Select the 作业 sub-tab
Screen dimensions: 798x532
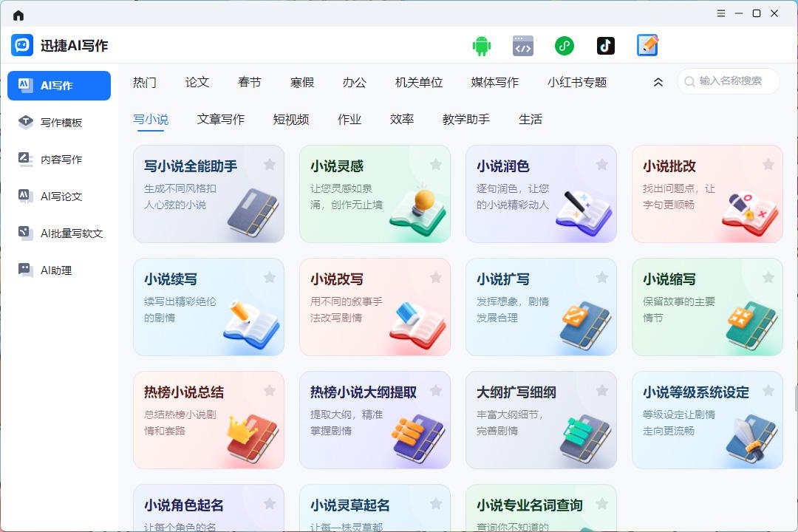[349, 120]
